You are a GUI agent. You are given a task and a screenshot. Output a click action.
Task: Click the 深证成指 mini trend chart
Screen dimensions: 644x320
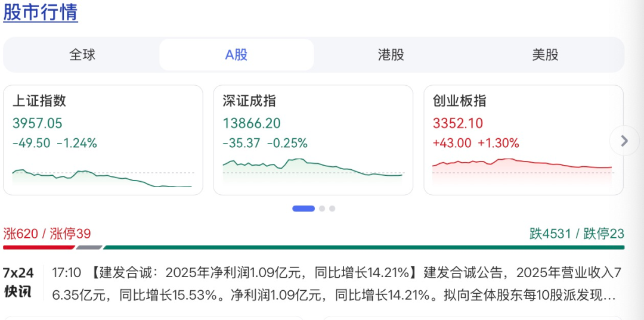312,168
